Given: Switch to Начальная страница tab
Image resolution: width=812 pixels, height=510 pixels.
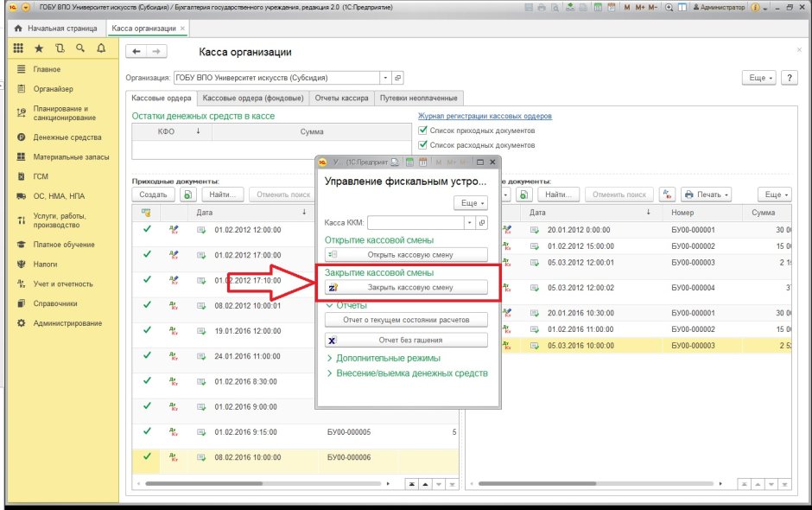Looking at the screenshot, I should [x=56, y=29].
